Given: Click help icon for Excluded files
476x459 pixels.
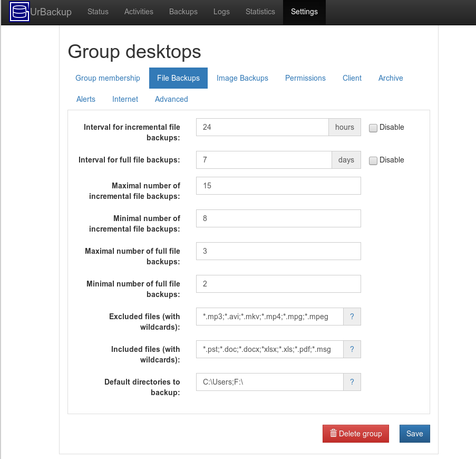Looking at the screenshot, I should pos(352,317).
